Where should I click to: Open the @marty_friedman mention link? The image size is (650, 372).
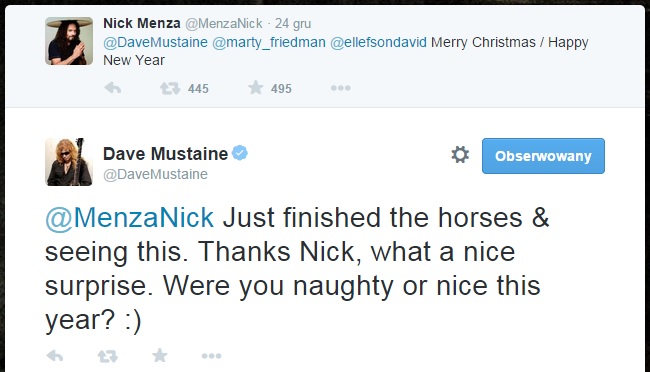pyautogui.click(x=269, y=42)
